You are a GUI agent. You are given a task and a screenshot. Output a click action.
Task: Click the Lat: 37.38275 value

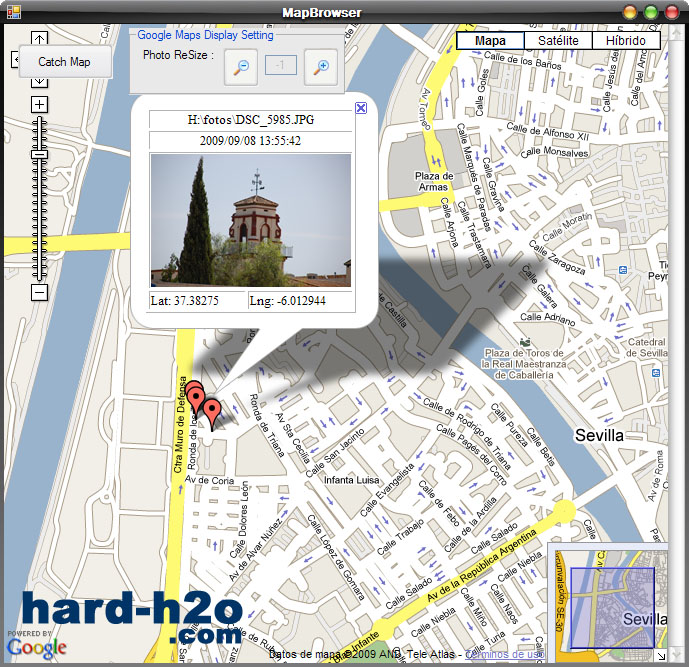click(x=185, y=301)
